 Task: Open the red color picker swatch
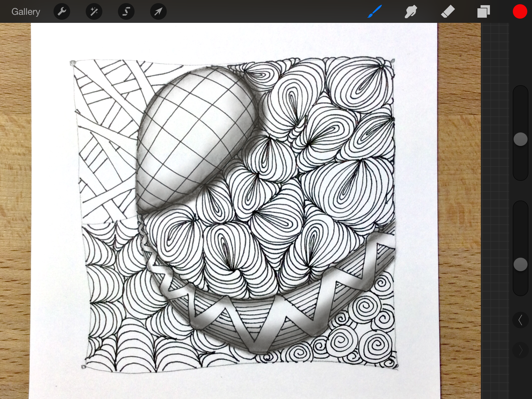(x=520, y=12)
